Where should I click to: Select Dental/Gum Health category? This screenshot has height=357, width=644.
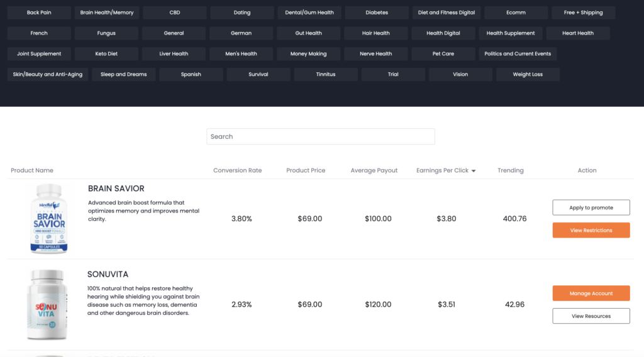click(x=309, y=13)
